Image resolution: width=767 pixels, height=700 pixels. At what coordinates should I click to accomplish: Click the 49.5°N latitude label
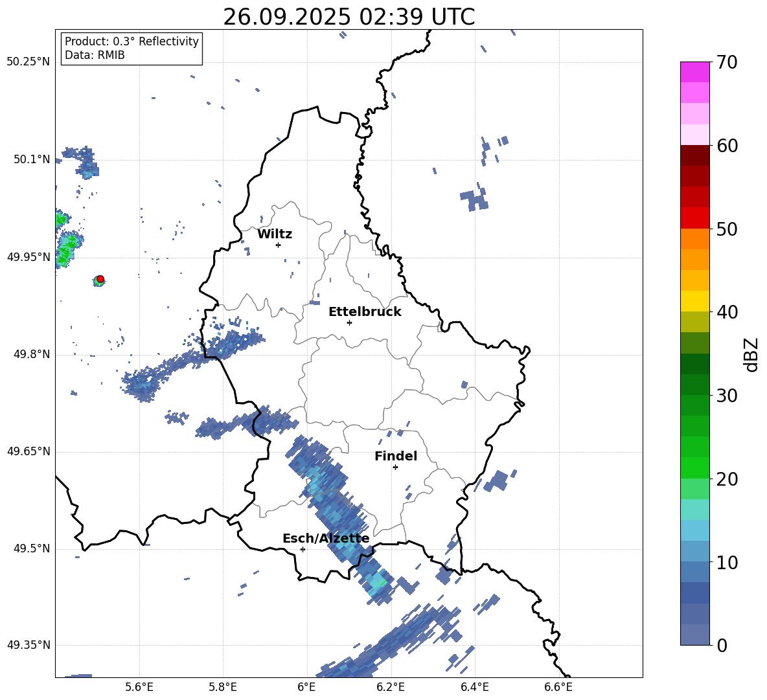(32, 548)
